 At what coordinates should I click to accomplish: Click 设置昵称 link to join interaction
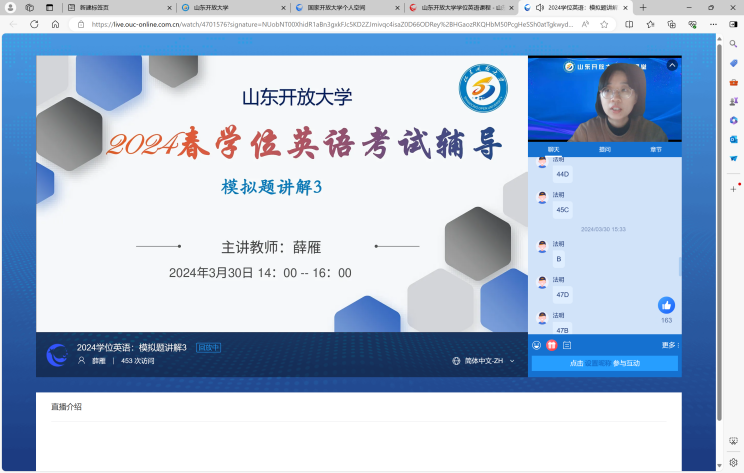[598, 363]
